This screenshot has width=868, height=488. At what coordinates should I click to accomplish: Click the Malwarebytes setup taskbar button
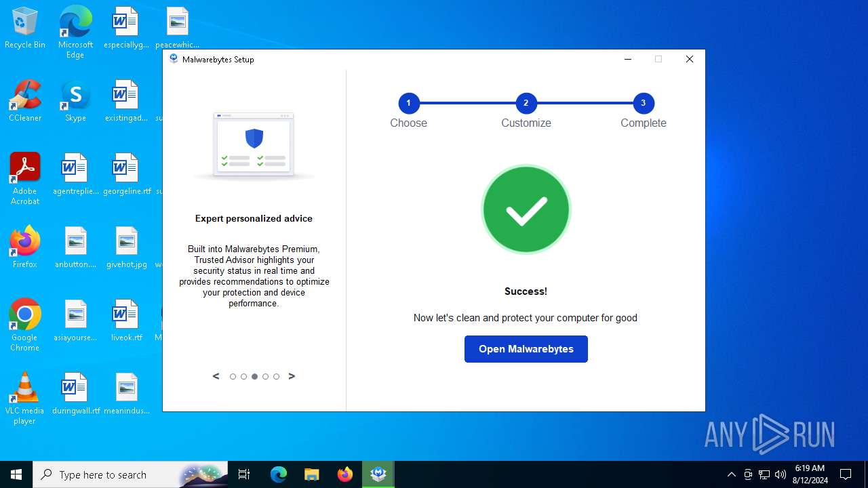tap(378, 474)
